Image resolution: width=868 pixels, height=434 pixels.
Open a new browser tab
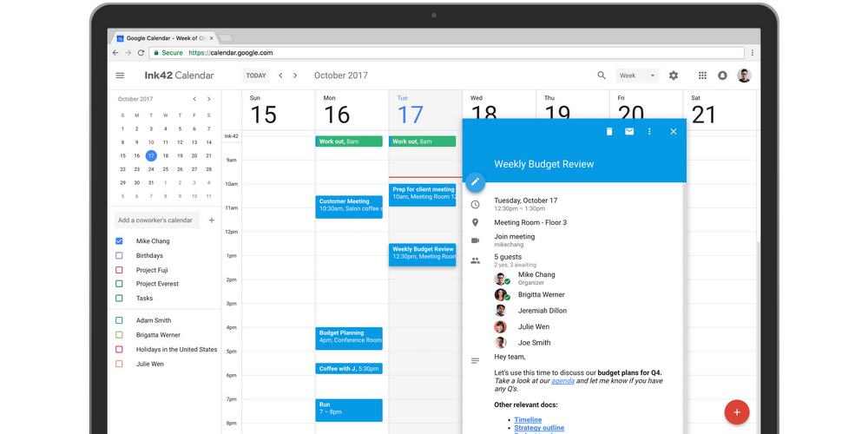226,38
